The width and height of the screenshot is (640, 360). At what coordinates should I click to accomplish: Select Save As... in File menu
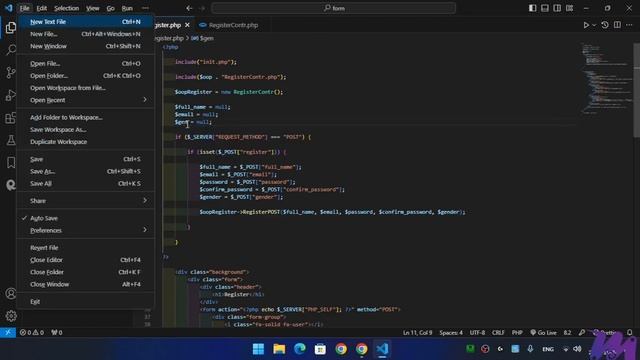(x=86, y=171)
